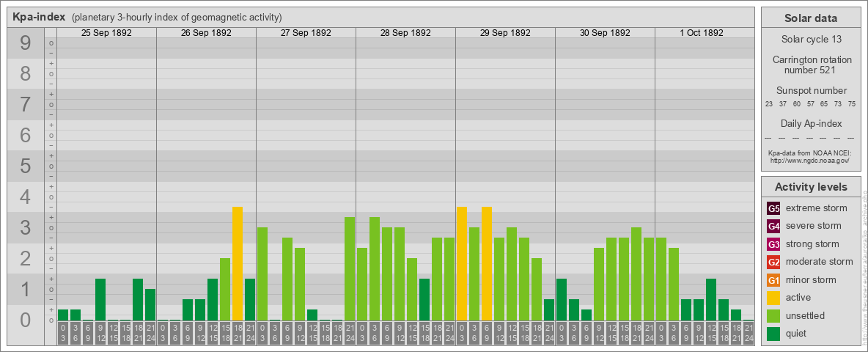Image resolution: width=868 pixels, height=352 pixels.
Task: Click the Carrington rotation number 521 text
Action: tap(812, 65)
